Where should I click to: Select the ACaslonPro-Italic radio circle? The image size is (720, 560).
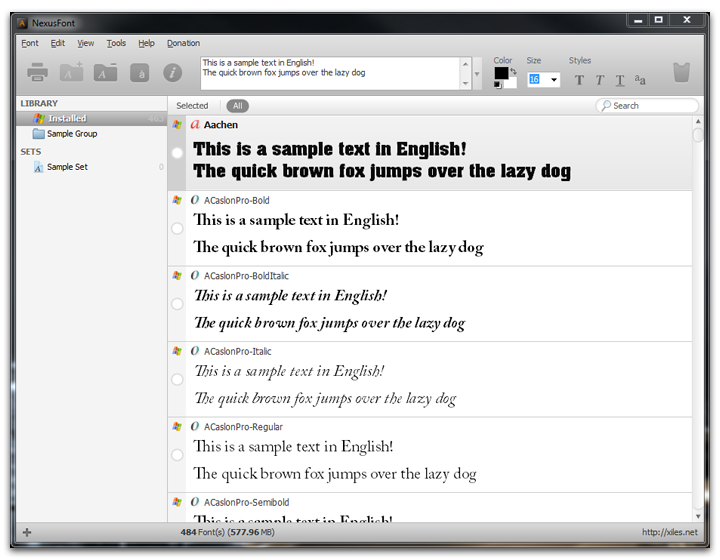coord(177,379)
